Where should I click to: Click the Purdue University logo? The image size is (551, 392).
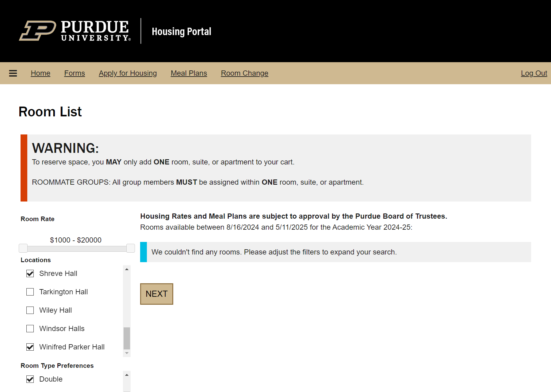(75, 31)
